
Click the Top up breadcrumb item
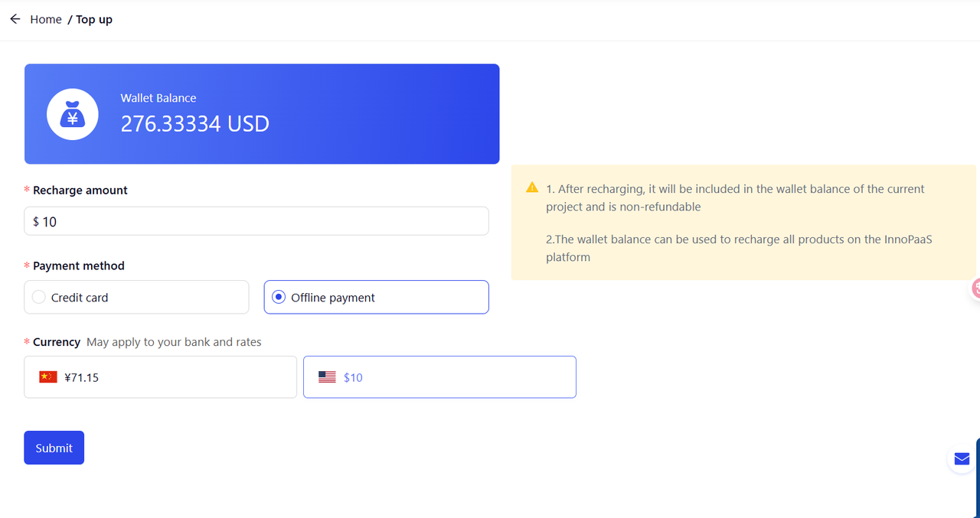click(x=94, y=19)
